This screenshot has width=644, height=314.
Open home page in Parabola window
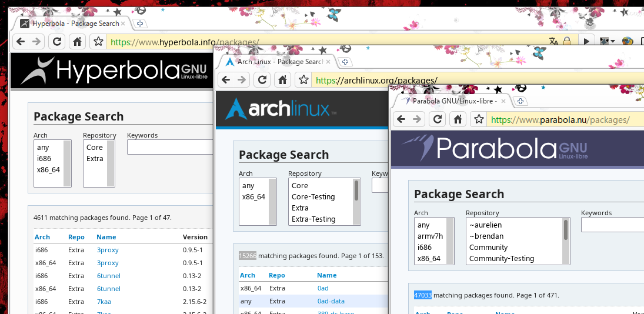458,119
